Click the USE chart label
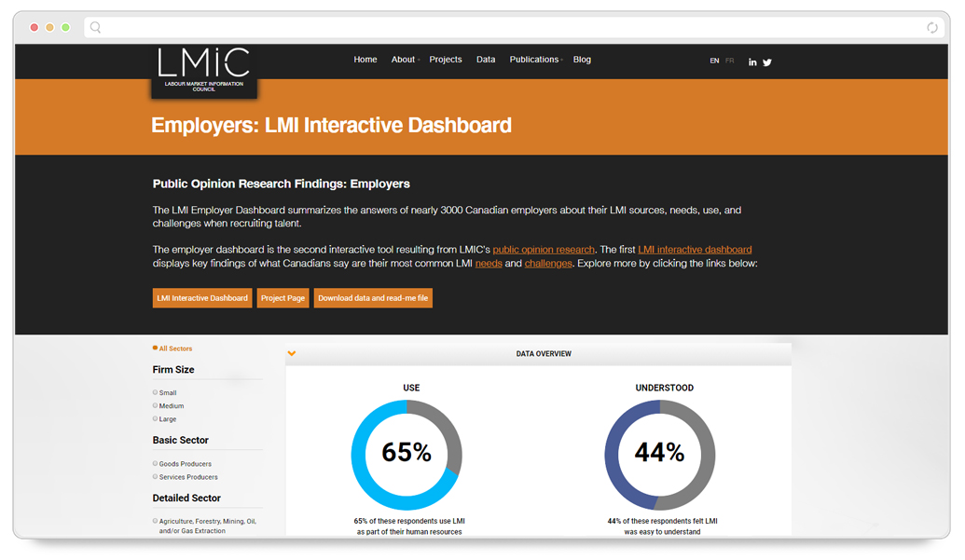The image size is (965, 560). point(411,388)
